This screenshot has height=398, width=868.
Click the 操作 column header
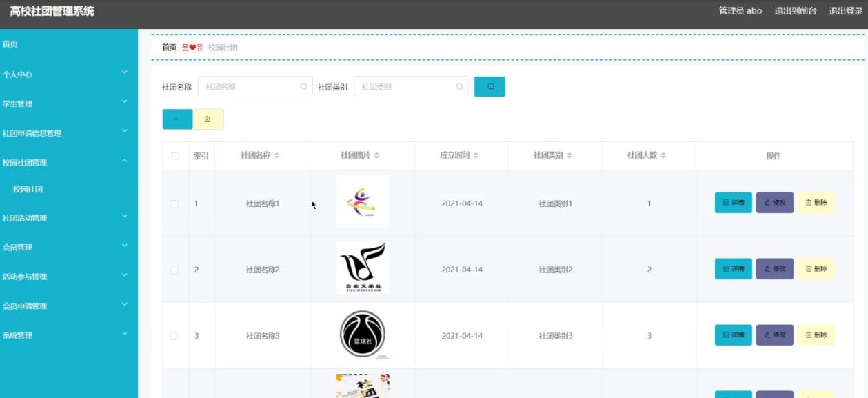click(774, 157)
